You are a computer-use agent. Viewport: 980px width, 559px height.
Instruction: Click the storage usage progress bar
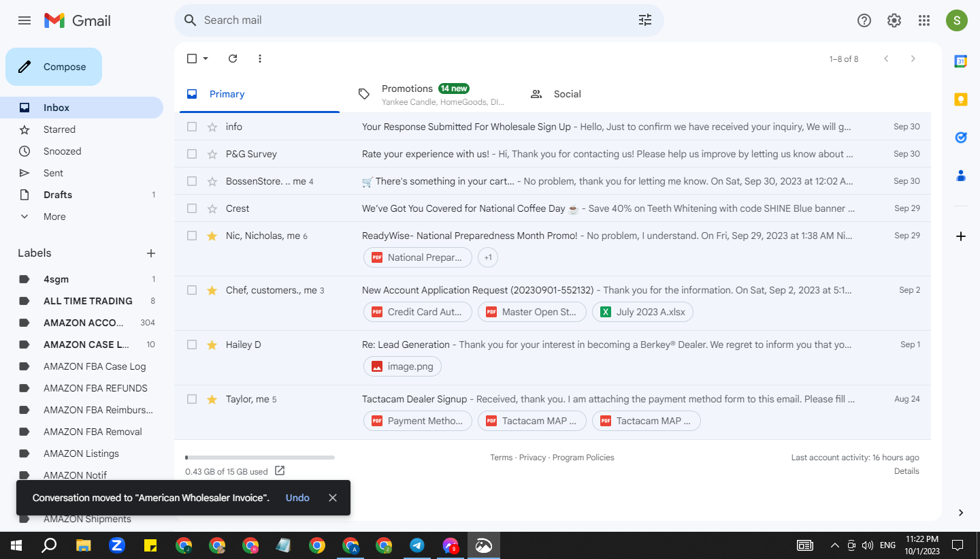click(260, 458)
